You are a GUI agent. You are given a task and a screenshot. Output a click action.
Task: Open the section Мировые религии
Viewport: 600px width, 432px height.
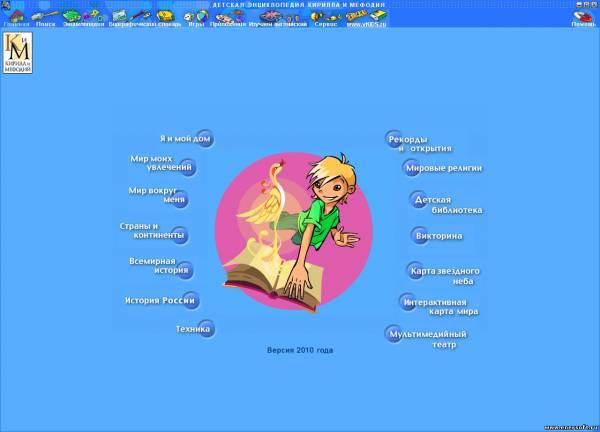[x=442, y=168]
